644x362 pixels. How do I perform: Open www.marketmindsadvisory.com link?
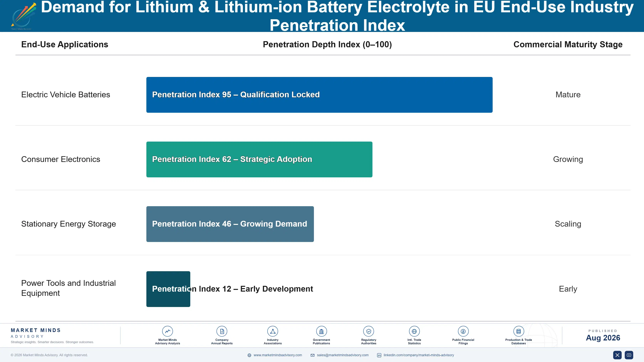[x=278, y=355]
